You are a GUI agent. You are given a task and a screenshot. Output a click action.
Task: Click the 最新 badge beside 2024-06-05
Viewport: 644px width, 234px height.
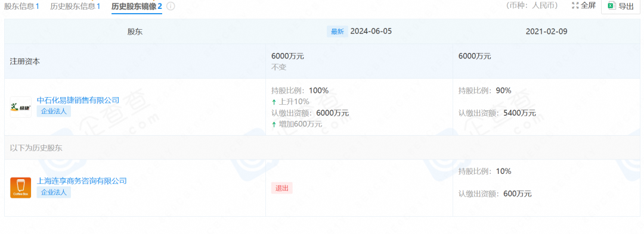(x=337, y=32)
